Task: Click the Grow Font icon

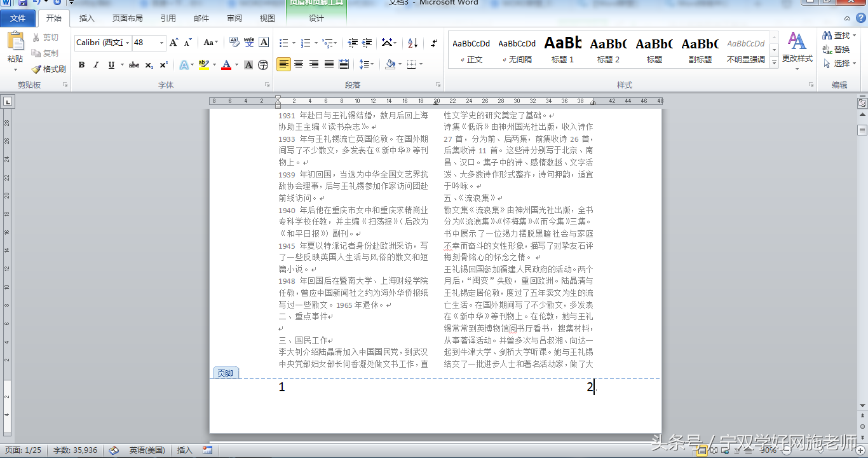Action: [x=174, y=43]
